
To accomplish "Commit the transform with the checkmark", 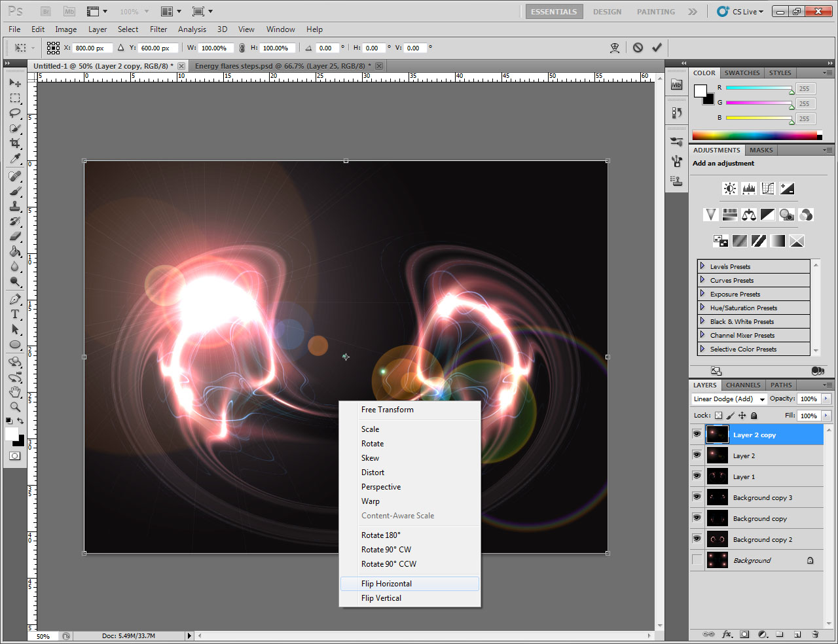I will [x=657, y=47].
